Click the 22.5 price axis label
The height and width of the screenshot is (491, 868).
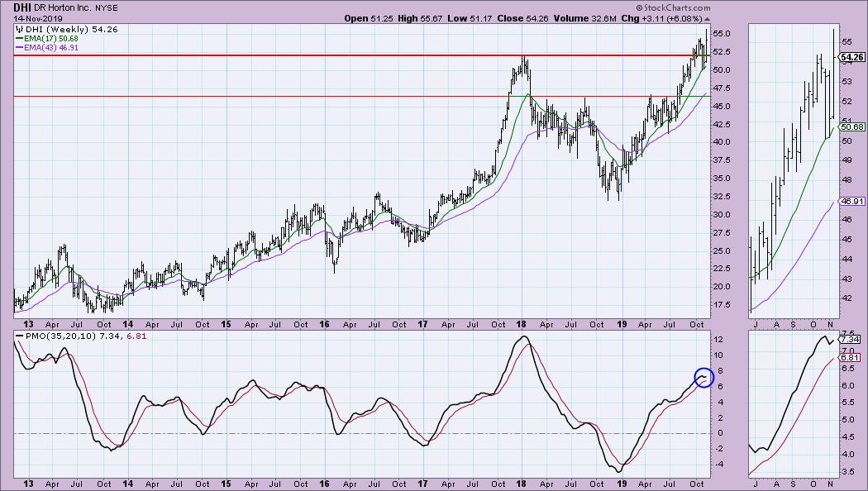pyautogui.click(x=723, y=269)
